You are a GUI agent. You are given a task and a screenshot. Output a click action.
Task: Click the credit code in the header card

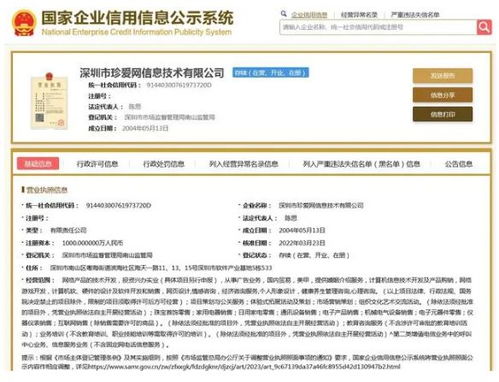click(179, 85)
